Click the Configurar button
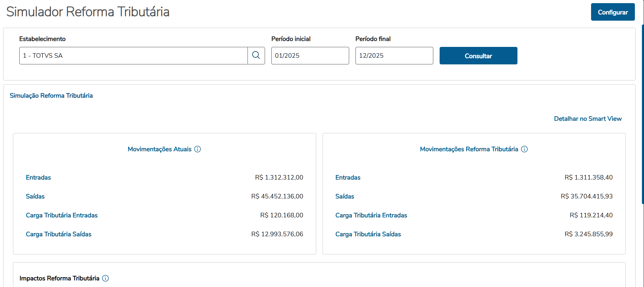 (613, 12)
